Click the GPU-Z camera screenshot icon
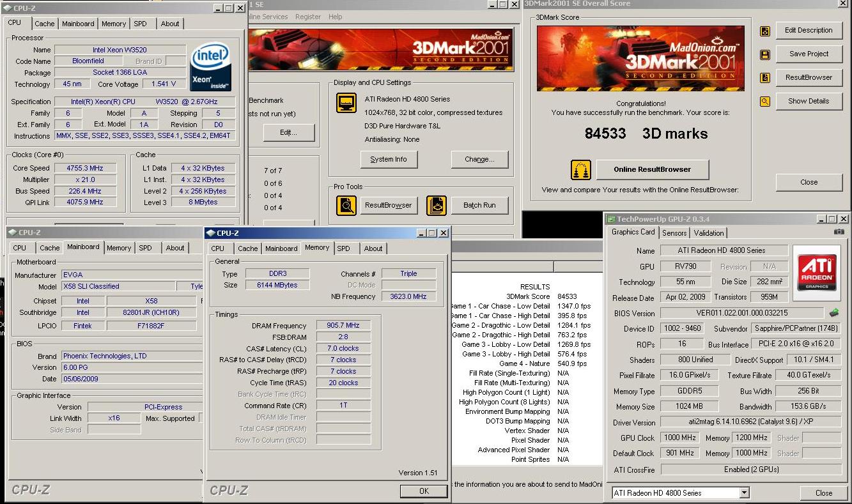 coord(839,232)
